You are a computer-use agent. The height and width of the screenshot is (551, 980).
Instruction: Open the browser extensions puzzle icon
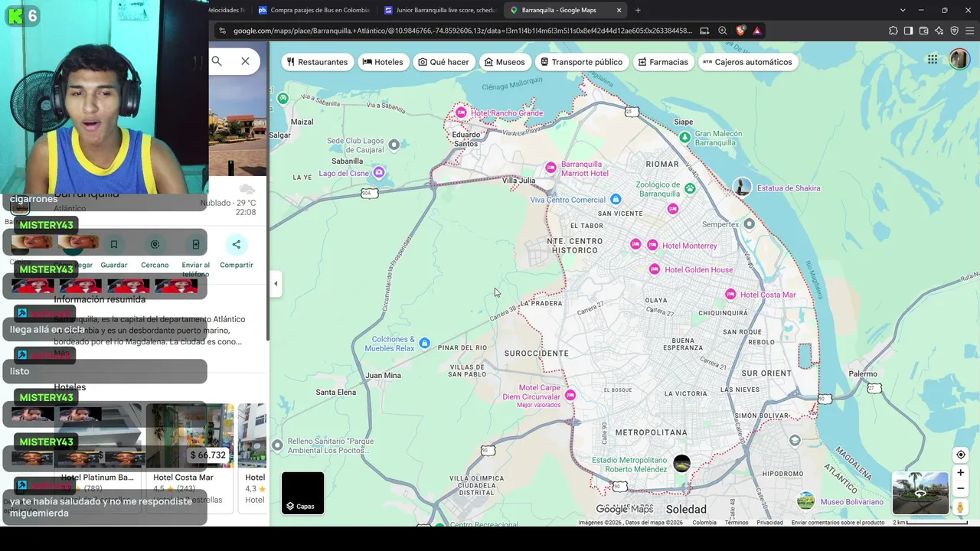(893, 31)
